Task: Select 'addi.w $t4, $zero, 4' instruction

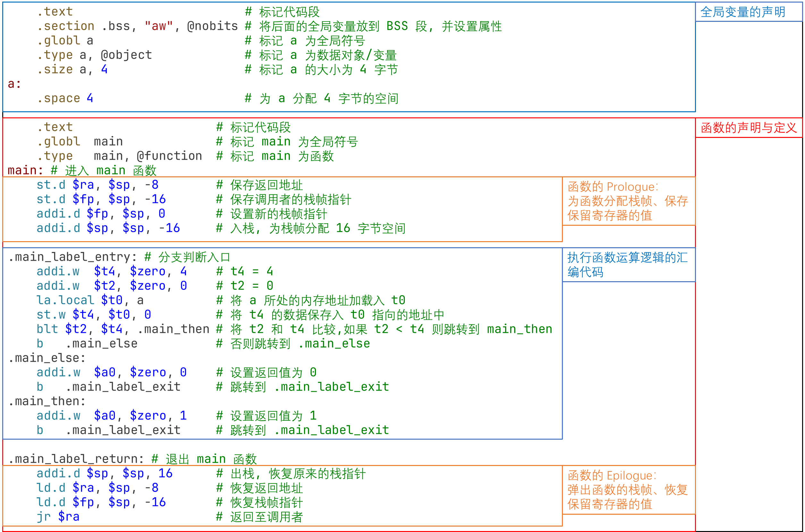Action: click(x=112, y=271)
